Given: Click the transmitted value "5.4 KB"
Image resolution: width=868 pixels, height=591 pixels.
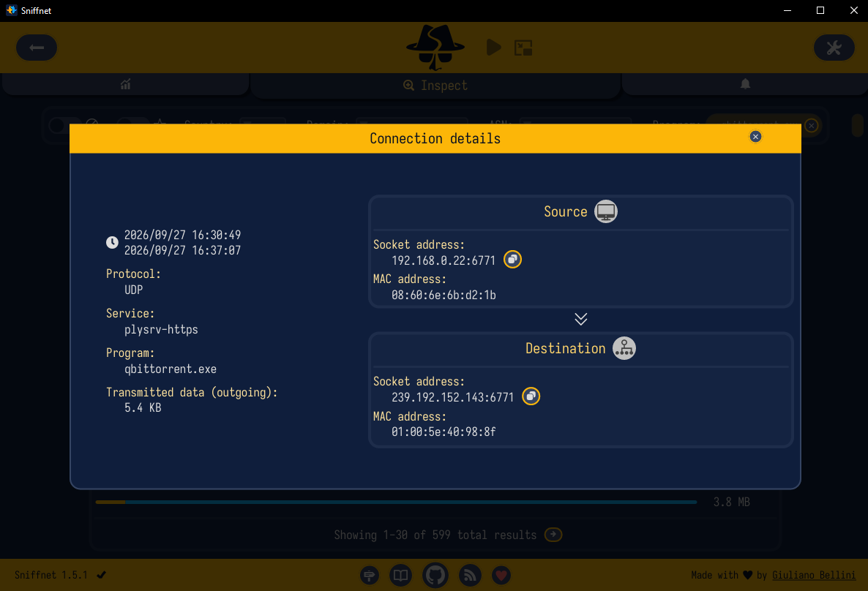Looking at the screenshot, I should pyautogui.click(x=143, y=408).
